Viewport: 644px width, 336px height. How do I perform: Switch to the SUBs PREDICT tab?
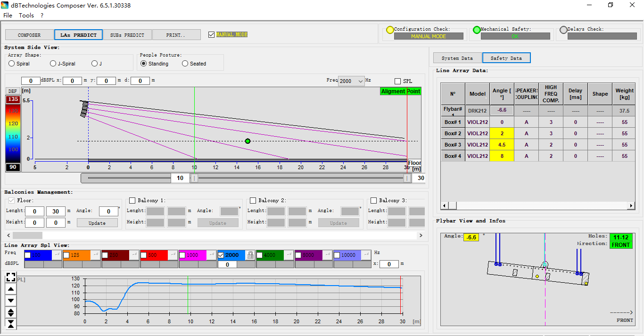pos(127,35)
